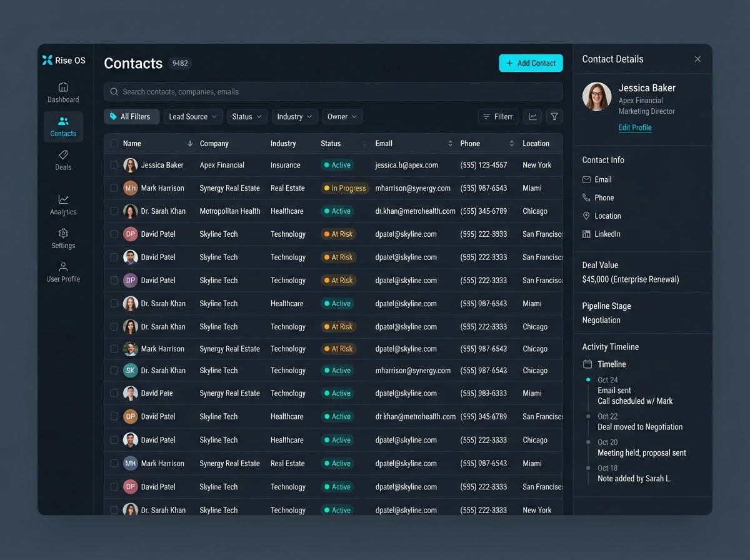Toggle the select-all checkbox in table header
Image resolution: width=750 pixels, height=560 pixels.
click(x=114, y=144)
